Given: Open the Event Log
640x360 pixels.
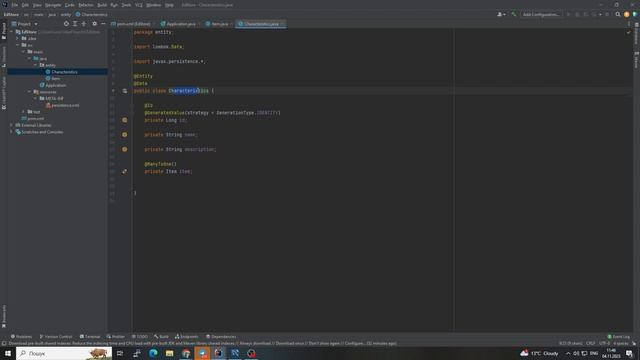Looking at the screenshot, I should point(619,337).
